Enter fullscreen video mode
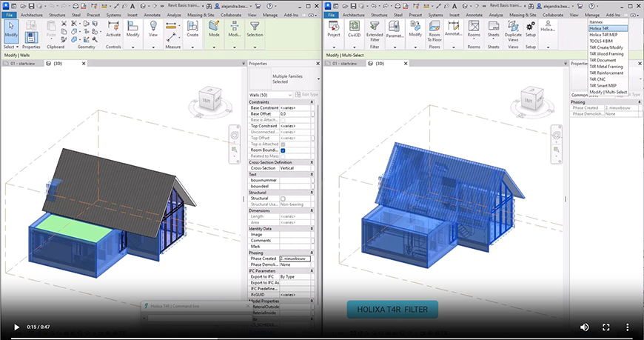This screenshot has width=644, height=340. click(x=606, y=327)
